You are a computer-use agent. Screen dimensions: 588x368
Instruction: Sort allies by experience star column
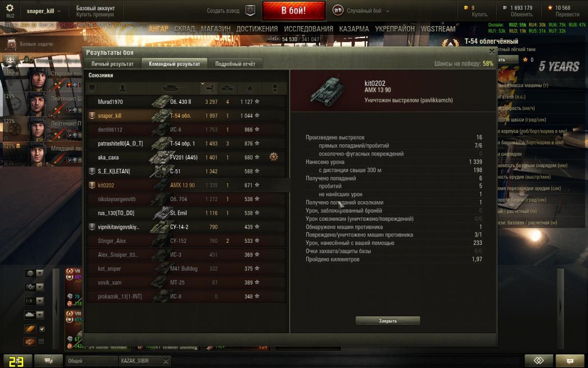tap(250, 88)
